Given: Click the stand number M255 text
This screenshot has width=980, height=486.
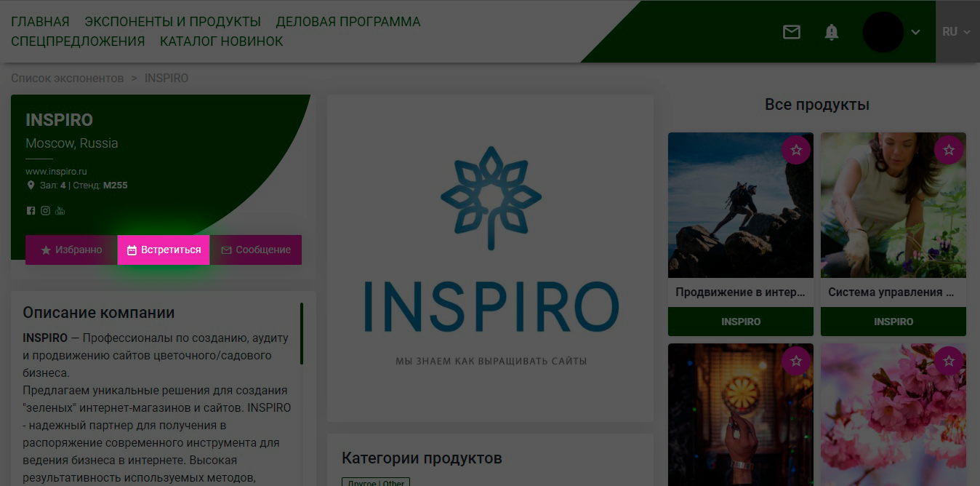Looking at the screenshot, I should (116, 186).
